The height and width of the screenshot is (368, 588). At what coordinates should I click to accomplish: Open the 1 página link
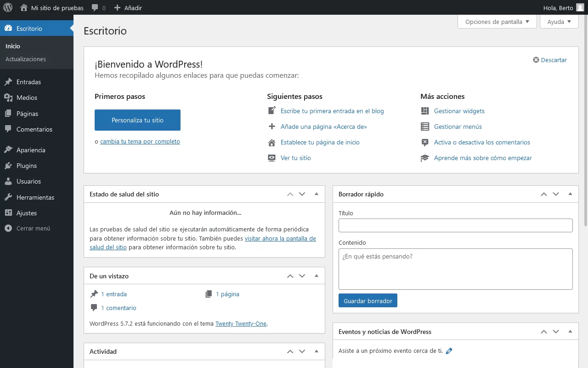(x=227, y=294)
